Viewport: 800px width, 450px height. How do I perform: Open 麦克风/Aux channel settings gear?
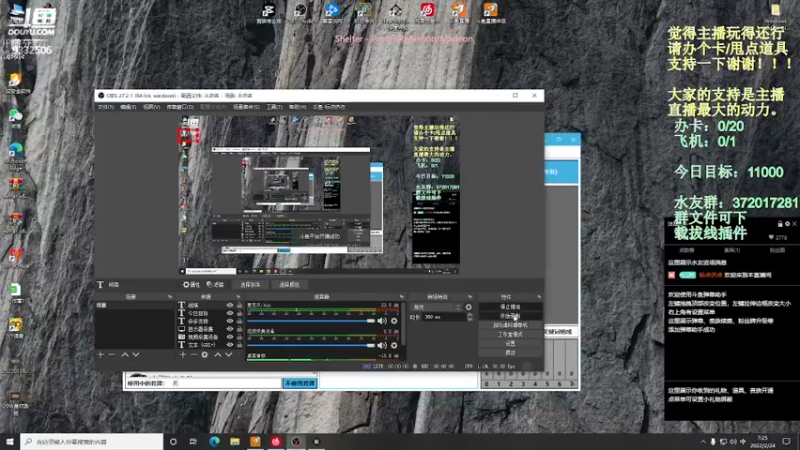(394, 321)
